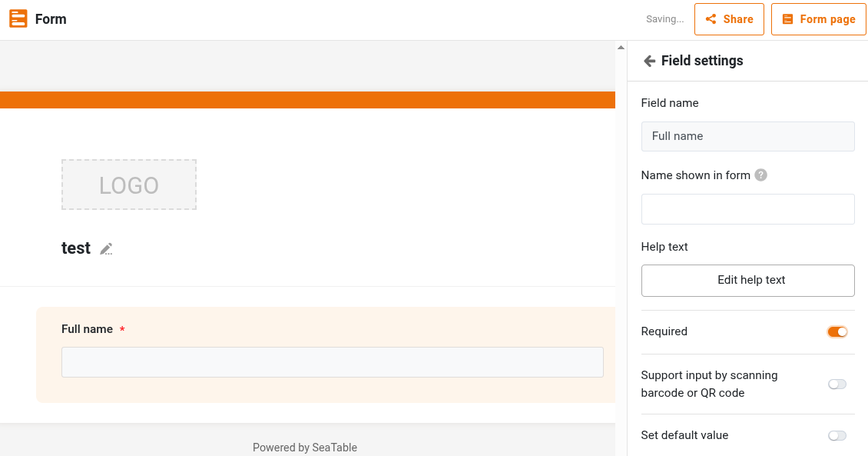This screenshot has width=868, height=456.
Task: Click the Powered by SeaTable footer text
Action: (x=305, y=448)
